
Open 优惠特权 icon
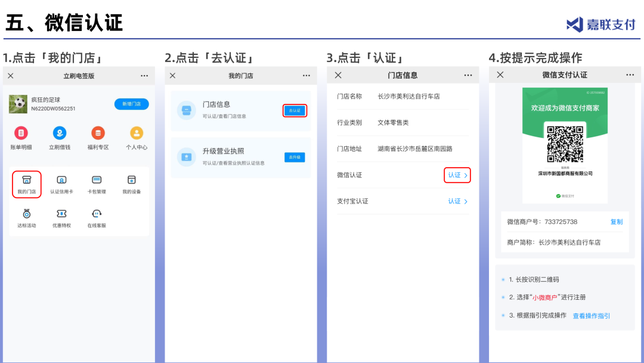61,214
